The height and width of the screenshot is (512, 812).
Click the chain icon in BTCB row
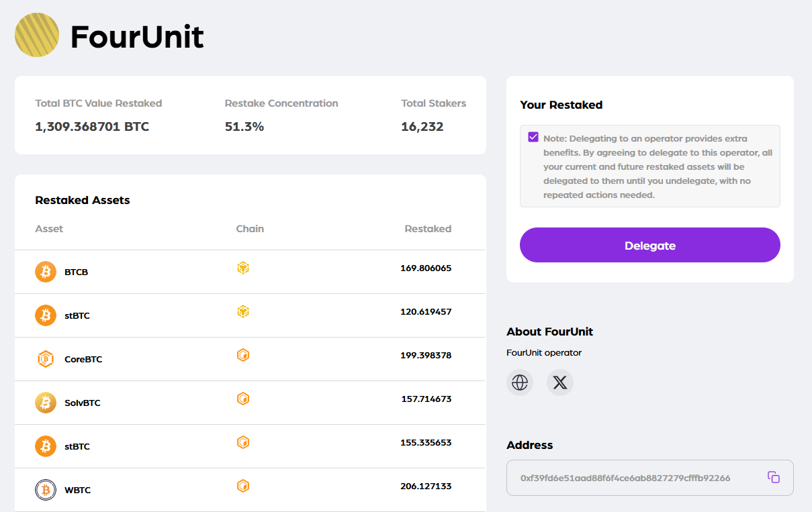pos(243,268)
